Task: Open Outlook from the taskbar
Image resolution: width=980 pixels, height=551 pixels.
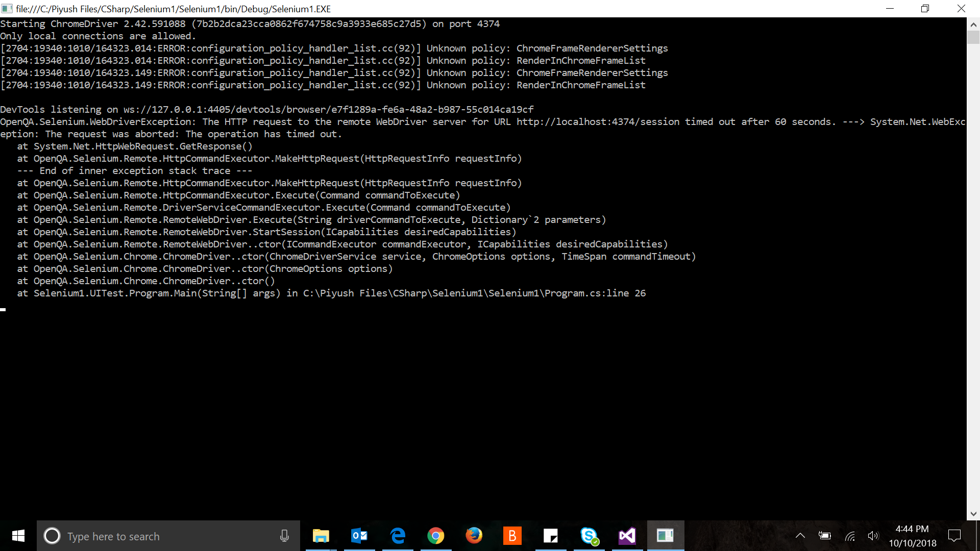Action: [359, 536]
